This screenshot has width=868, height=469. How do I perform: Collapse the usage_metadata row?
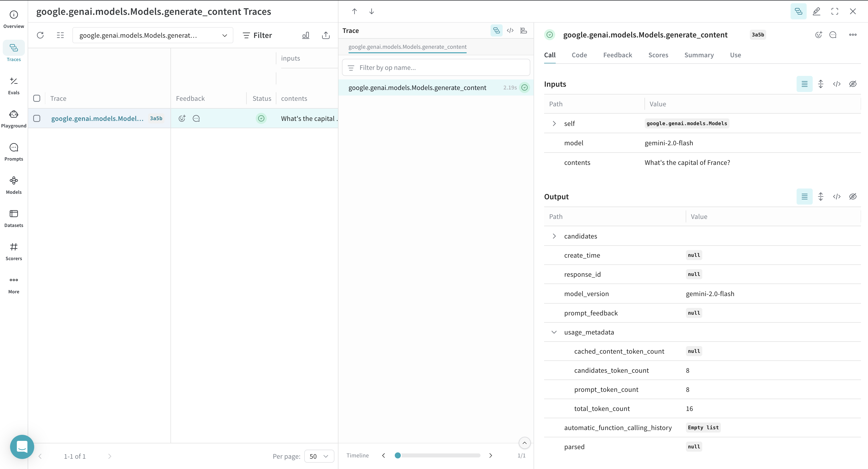[554, 332]
